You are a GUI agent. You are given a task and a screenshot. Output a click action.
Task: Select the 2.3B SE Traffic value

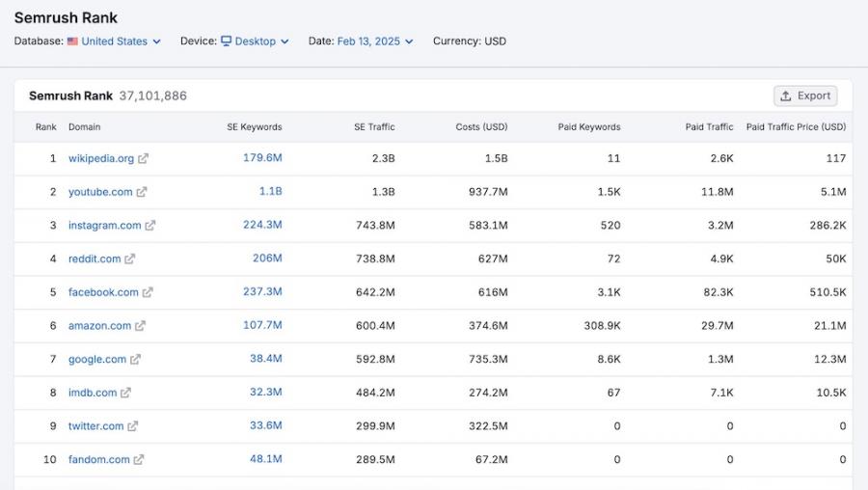[384, 158]
